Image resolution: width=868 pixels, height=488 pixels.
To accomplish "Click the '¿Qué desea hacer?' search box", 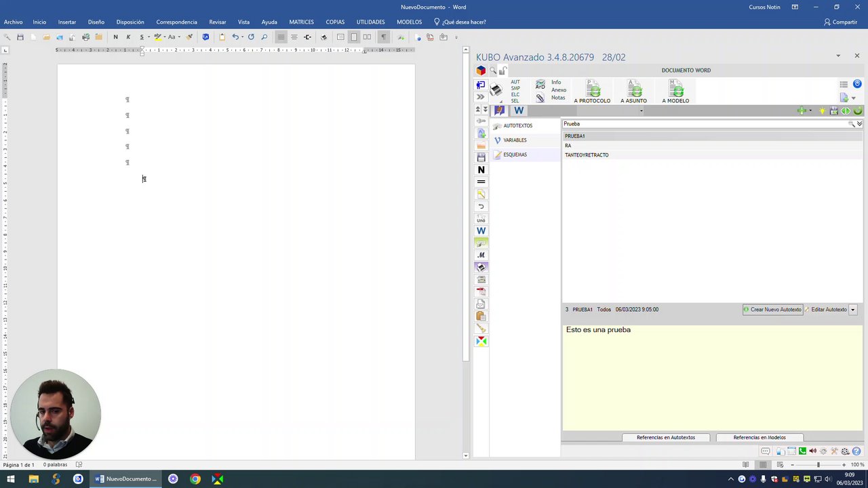I will (460, 22).
